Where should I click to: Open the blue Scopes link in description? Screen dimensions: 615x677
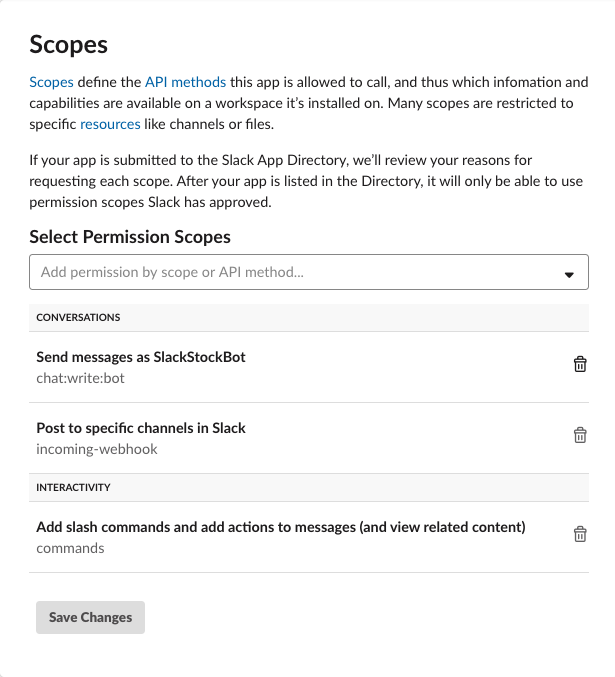pyautogui.click(x=51, y=82)
